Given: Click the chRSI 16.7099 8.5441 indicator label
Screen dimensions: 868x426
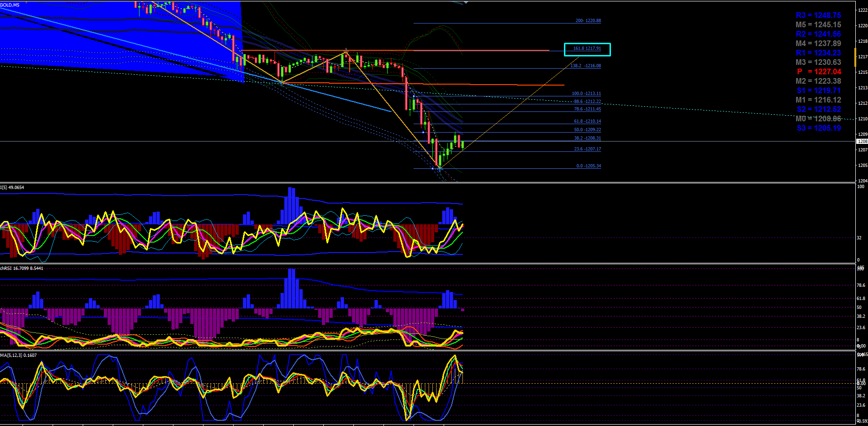Looking at the screenshot, I should (x=22, y=268).
